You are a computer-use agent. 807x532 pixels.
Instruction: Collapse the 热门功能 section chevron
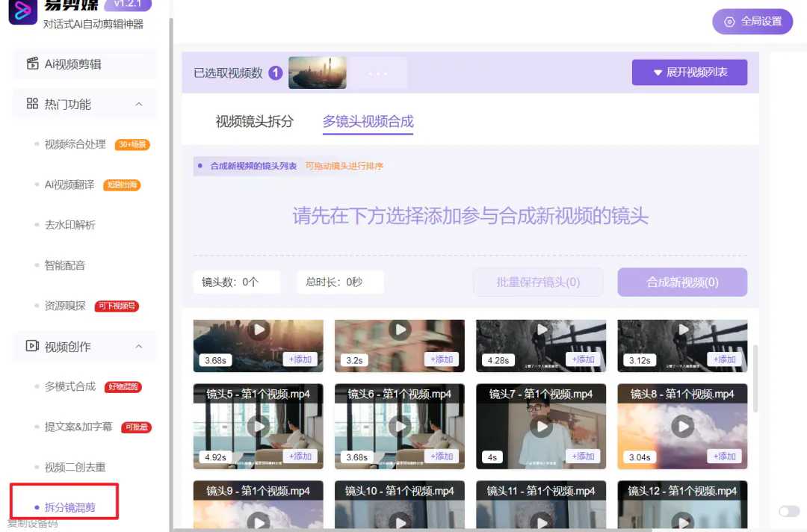pyautogui.click(x=139, y=105)
